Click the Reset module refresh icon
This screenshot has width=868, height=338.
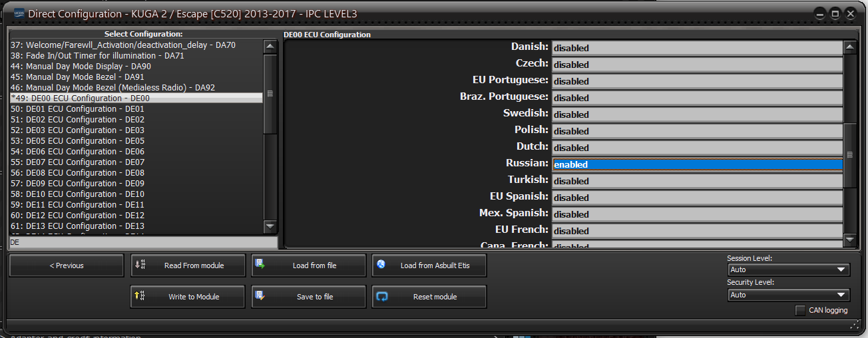[x=381, y=297]
